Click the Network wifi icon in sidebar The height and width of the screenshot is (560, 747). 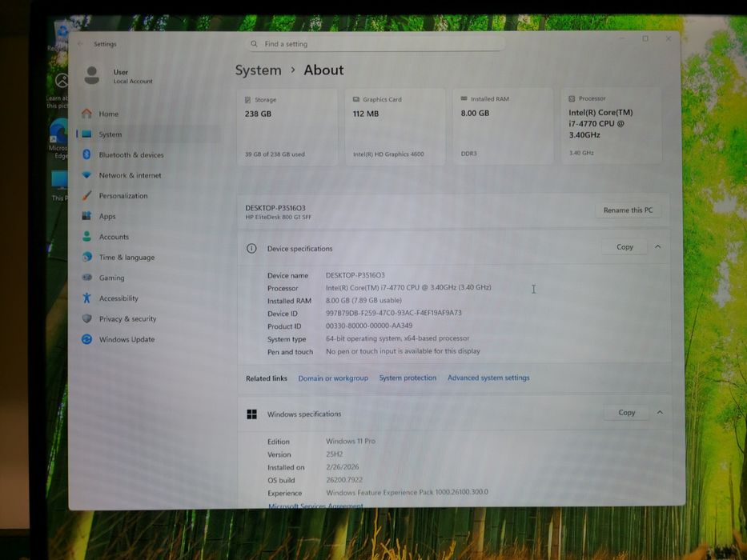click(86, 174)
